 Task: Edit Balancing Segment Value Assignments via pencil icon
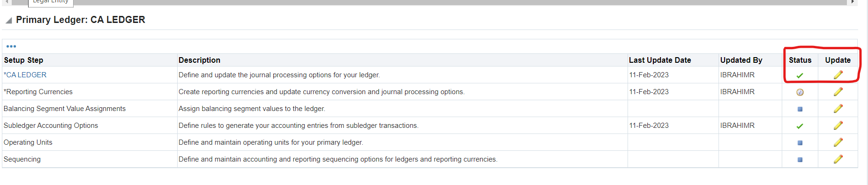(x=838, y=109)
